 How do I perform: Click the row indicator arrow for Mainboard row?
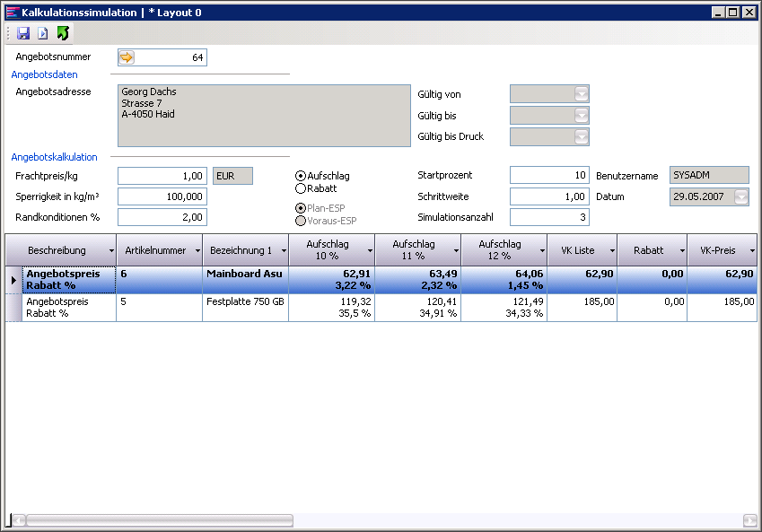coord(13,280)
